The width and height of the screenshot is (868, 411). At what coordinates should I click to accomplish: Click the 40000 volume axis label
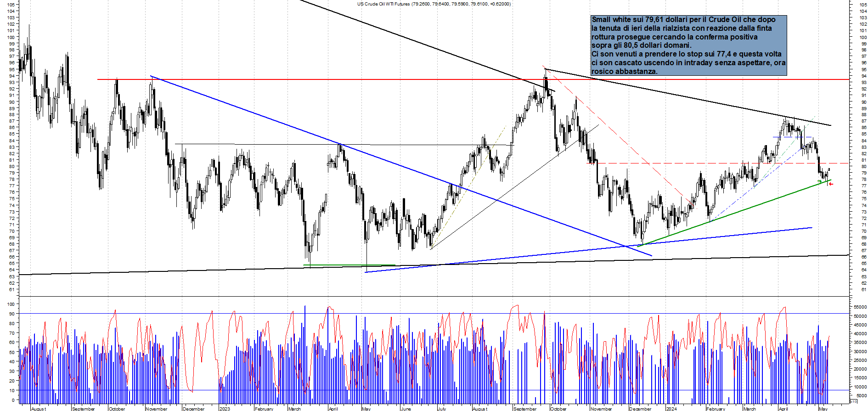860,334
